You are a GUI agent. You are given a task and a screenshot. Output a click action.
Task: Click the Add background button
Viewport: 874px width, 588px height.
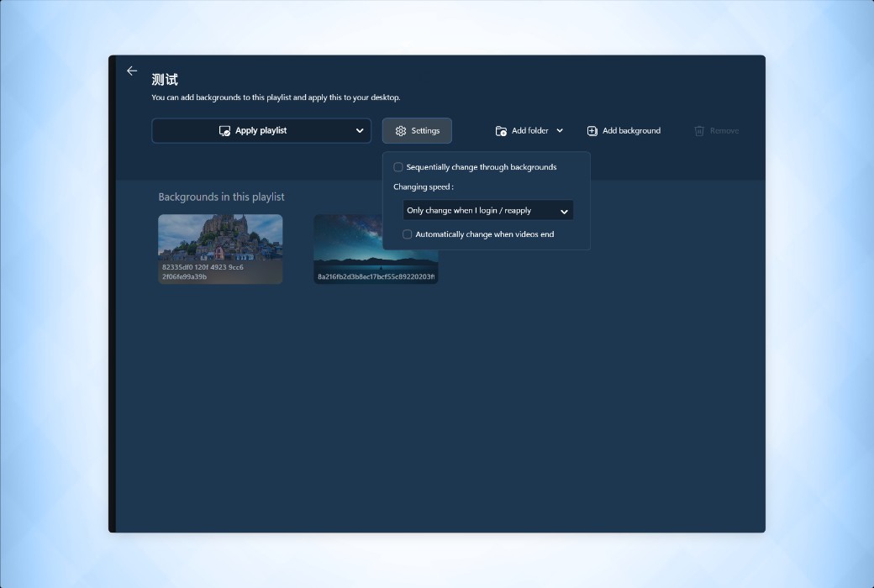[x=624, y=130]
